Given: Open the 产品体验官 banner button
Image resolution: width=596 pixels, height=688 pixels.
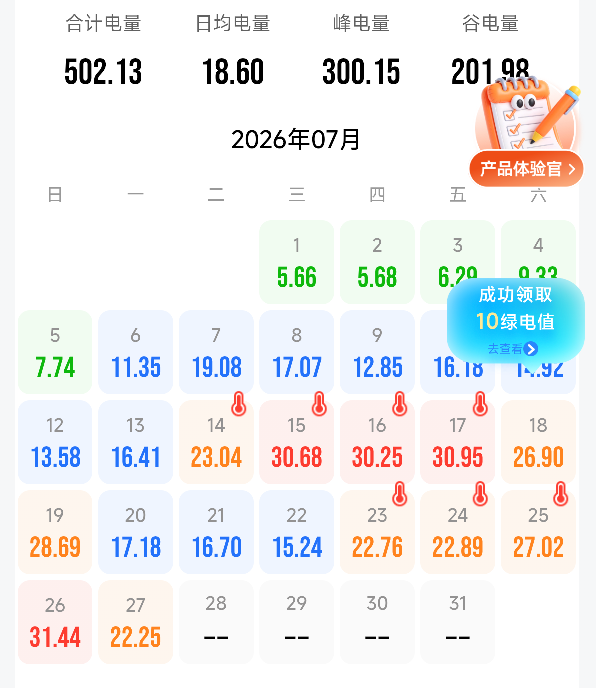Looking at the screenshot, I should tap(527, 169).
